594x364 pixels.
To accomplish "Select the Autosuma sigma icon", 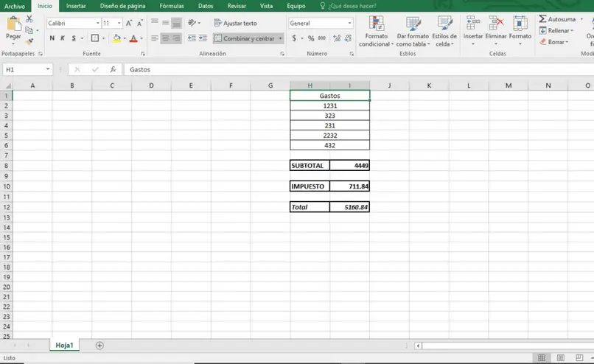I will click(542, 19).
